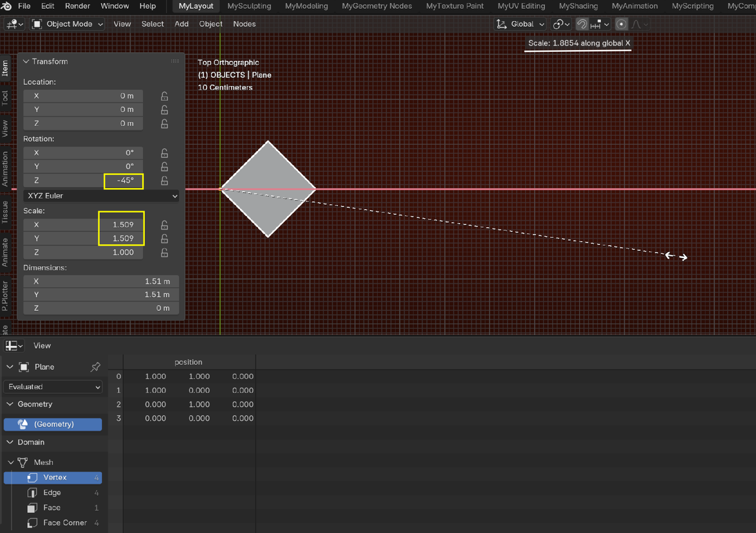Toggle the lock for Location X
Screen dimensions: 756x533
(164, 96)
